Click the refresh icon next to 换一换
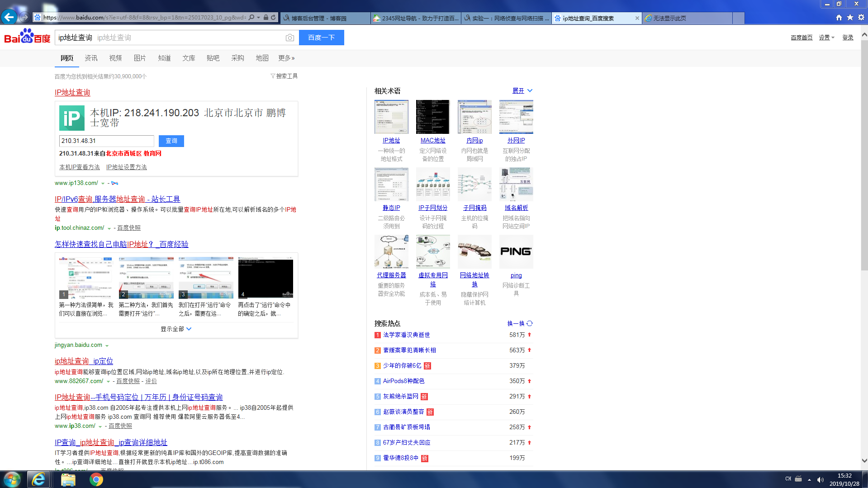868x488 pixels. pos(530,323)
